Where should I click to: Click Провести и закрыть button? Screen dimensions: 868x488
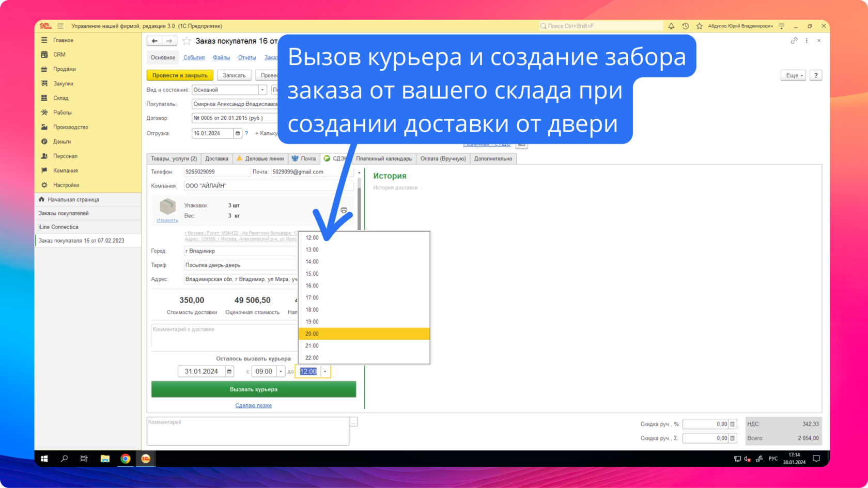pyautogui.click(x=180, y=75)
